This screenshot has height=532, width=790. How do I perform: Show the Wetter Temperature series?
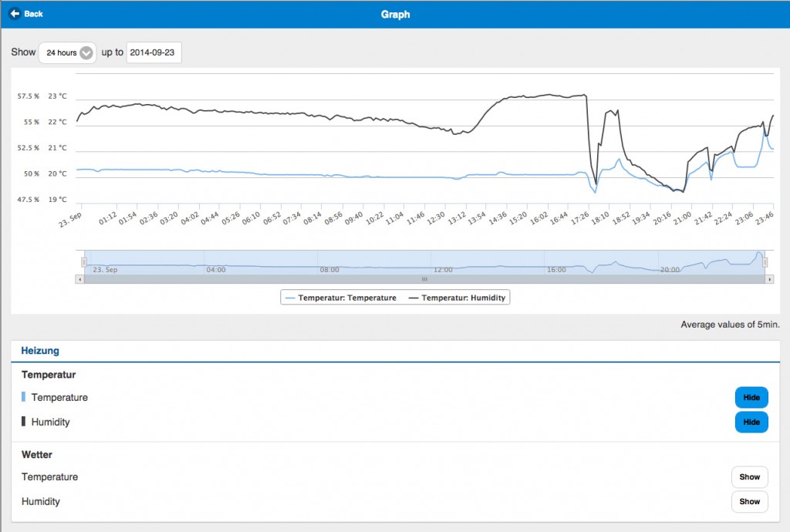tap(749, 477)
